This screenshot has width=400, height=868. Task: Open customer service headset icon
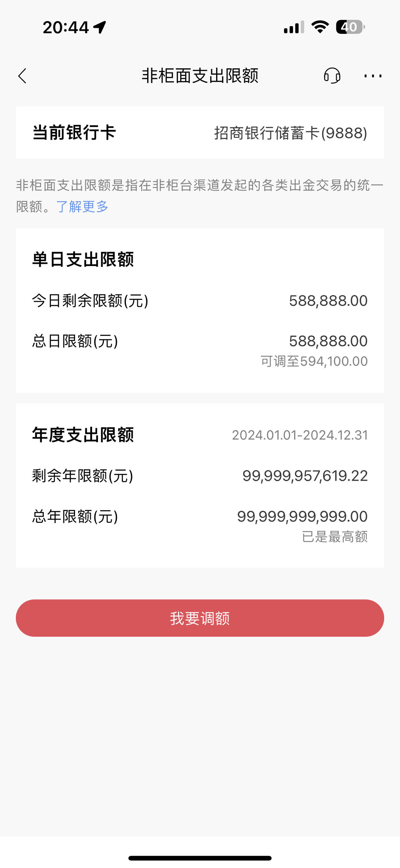point(332,75)
